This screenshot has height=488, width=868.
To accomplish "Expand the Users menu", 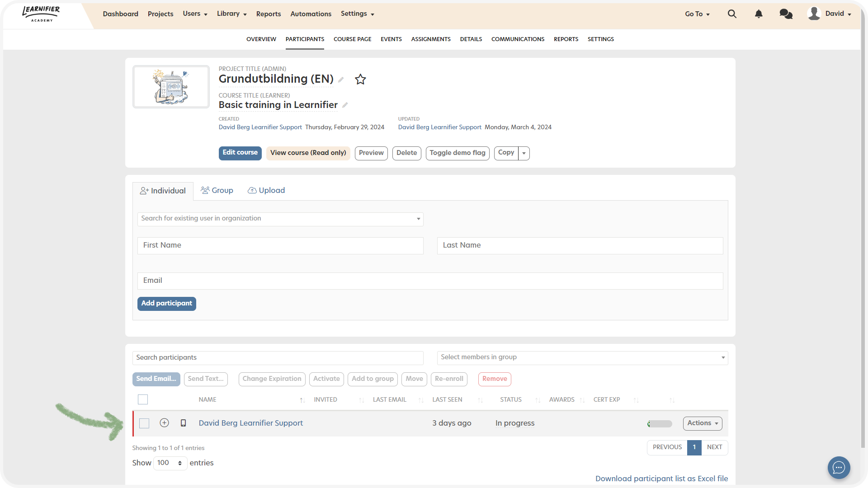I will 195,14.
